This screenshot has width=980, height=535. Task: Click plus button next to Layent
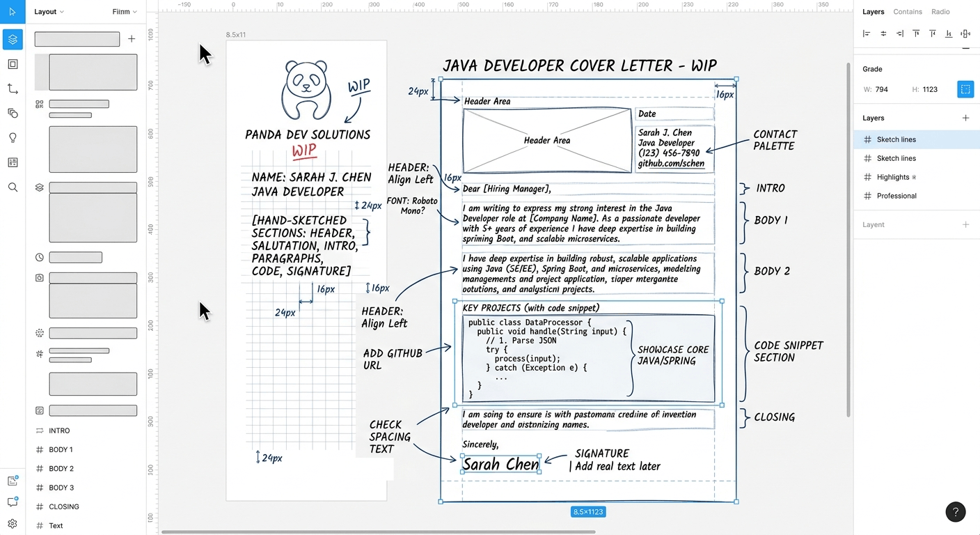click(965, 225)
